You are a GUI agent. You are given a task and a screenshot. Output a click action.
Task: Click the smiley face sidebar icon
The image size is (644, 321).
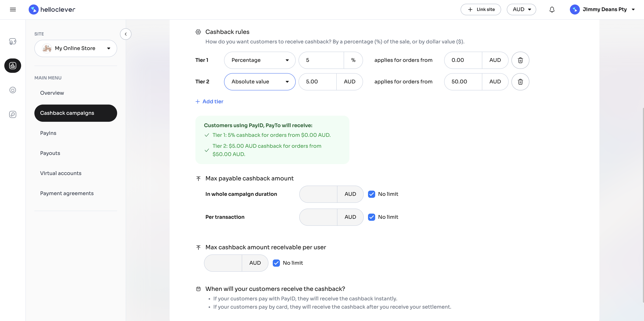point(13,90)
